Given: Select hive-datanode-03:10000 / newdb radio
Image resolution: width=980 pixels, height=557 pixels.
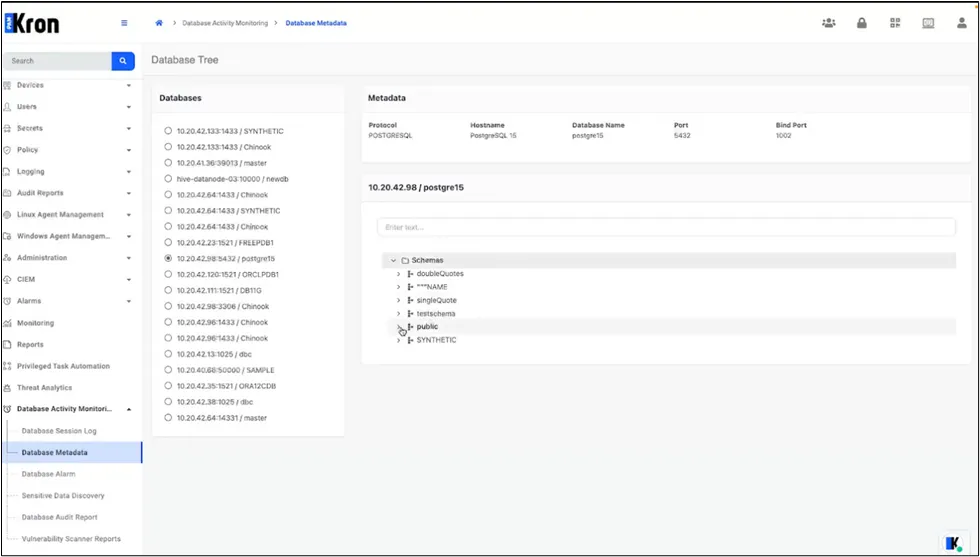Looking at the screenshot, I should tap(168, 179).
